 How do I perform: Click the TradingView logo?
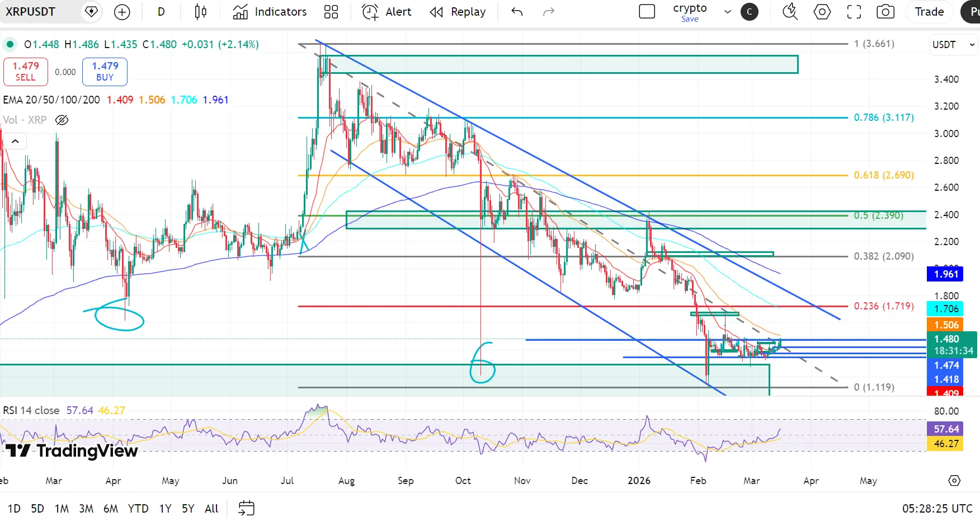click(72, 450)
